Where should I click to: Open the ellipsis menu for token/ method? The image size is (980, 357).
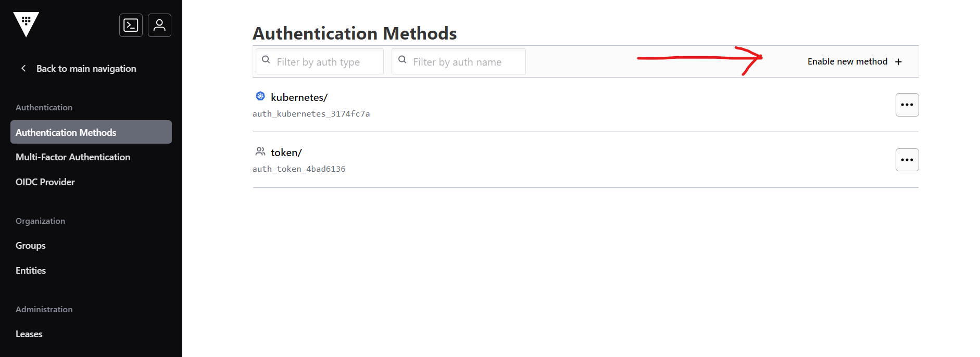click(907, 160)
